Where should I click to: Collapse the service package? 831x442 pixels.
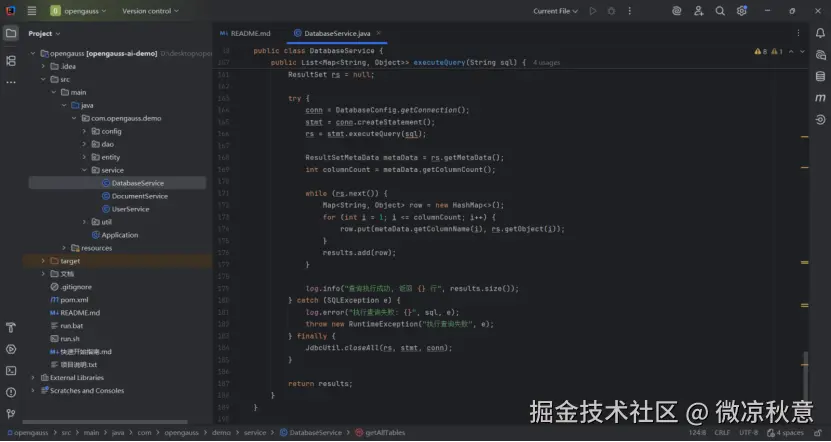[84, 170]
